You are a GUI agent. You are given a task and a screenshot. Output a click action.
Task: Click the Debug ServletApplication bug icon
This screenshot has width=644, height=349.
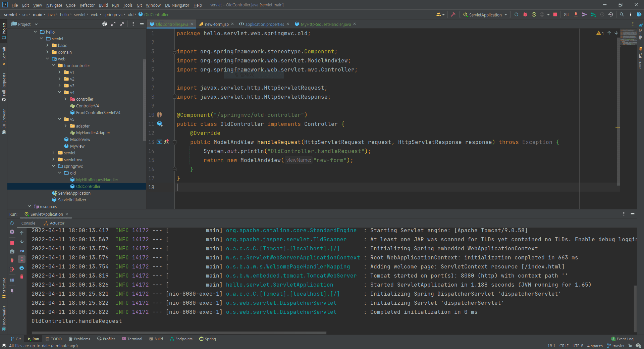pos(525,15)
